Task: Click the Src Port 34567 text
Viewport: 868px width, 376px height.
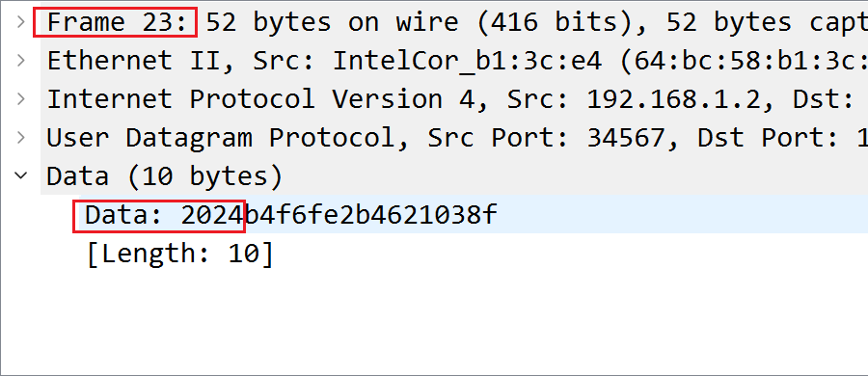Action: click(x=626, y=138)
